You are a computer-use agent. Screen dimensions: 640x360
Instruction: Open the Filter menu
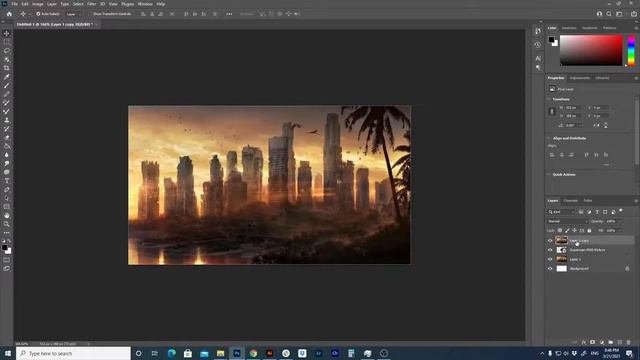[x=91, y=4]
